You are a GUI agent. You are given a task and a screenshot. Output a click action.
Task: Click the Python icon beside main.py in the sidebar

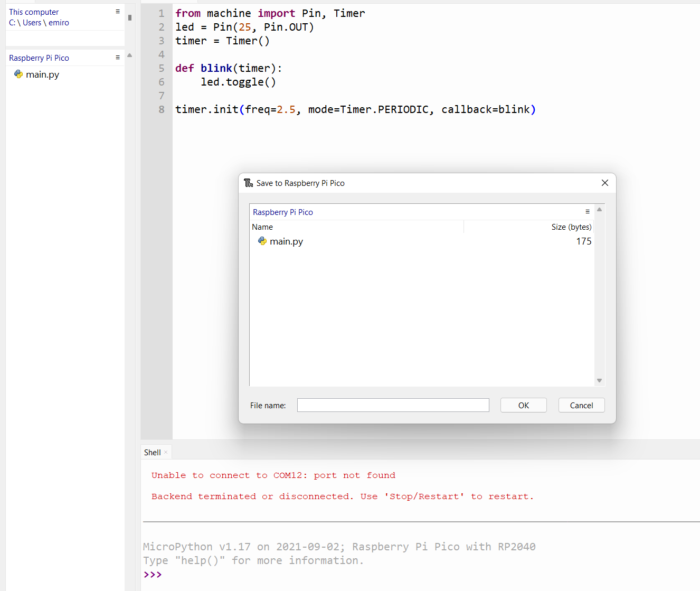[18, 74]
